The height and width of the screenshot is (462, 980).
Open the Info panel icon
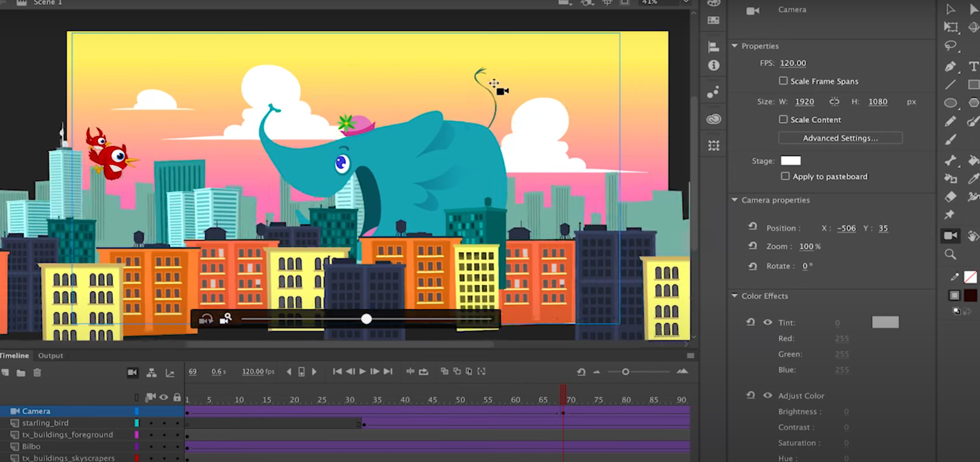(x=713, y=65)
